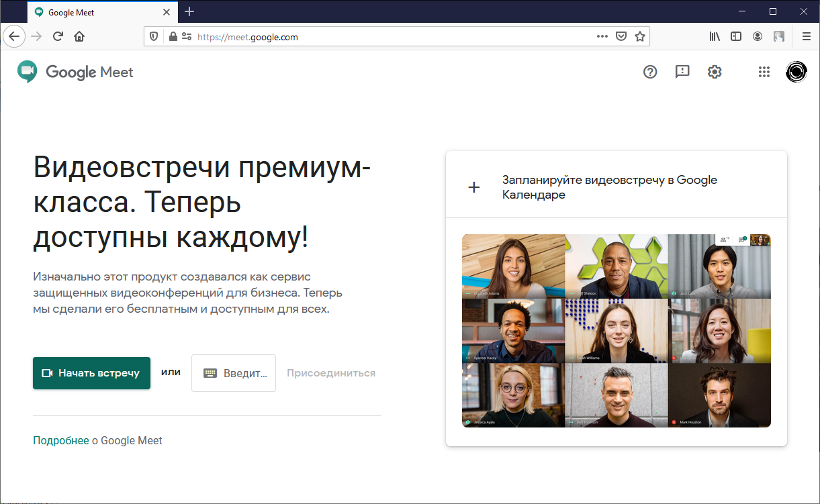Screen dimensions: 820x504
Task: Open the Firefox account icon
Action: 758,36
